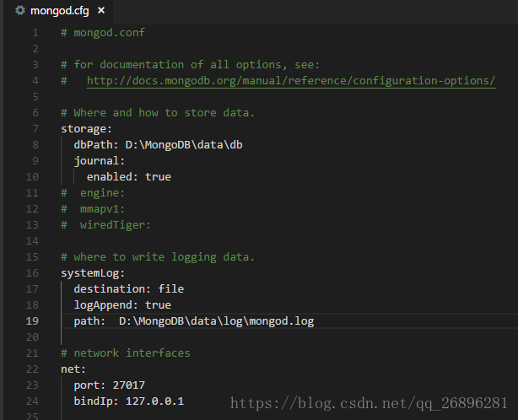Click the '# mongod.conf' comment line

tap(103, 33)
